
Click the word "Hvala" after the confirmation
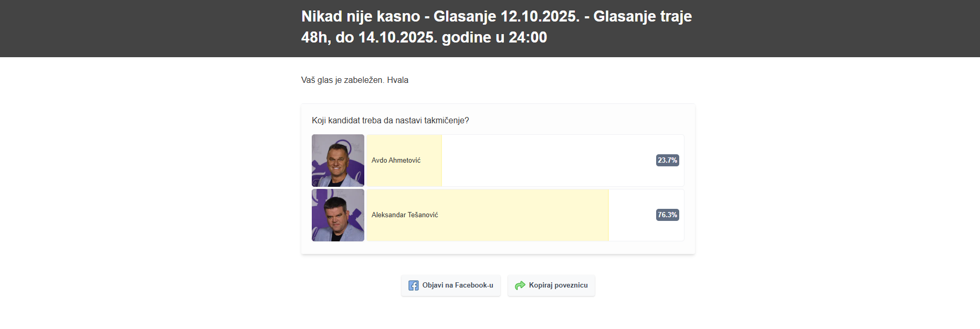tap(398, 80)
